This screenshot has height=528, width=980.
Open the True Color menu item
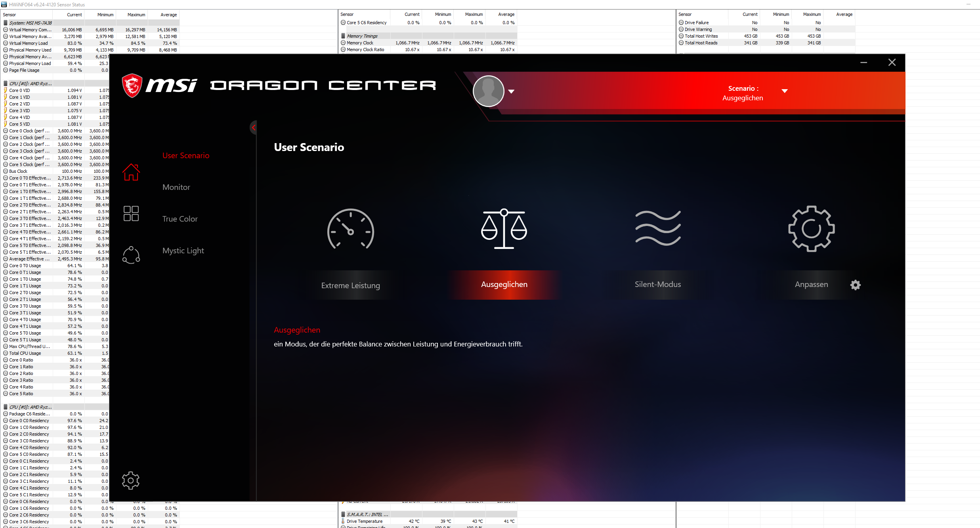180,219
